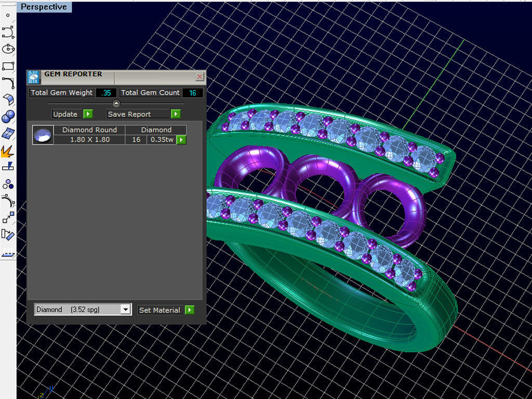Click the Total Gem Weight value .35

(x=106, y=93)
